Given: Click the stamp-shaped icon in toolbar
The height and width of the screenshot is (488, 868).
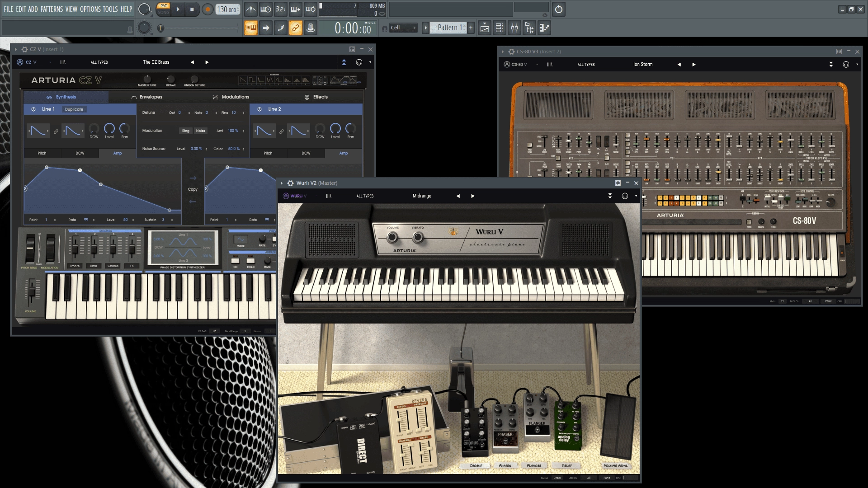Looking at the screenshot, I should click(311, 28).
